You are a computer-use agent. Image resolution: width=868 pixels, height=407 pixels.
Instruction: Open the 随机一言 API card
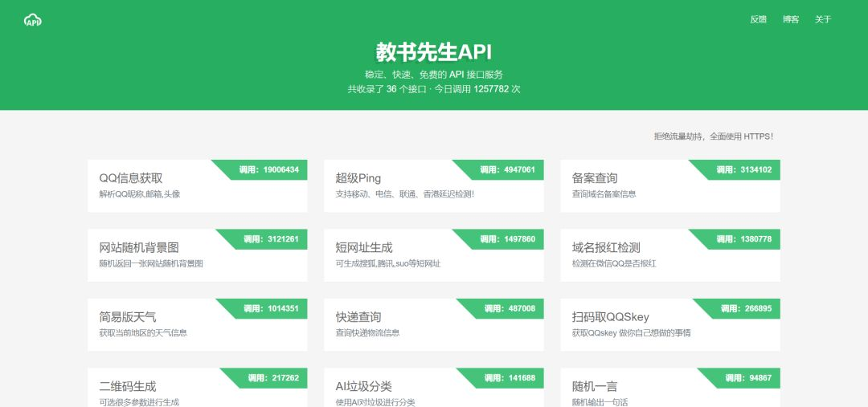click(x=669, y=388)
